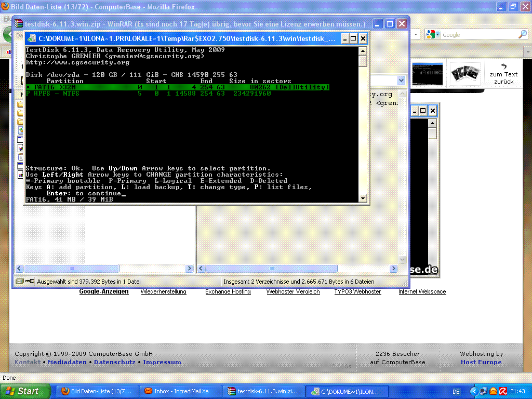The image size is (532, 399).
Task: Click the Google search engine icon
Action: (x=431, y=35)
